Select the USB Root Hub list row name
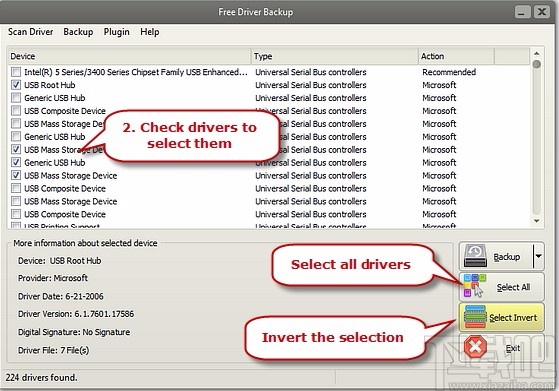Screen dimensions: 559x391 [50, 85]
